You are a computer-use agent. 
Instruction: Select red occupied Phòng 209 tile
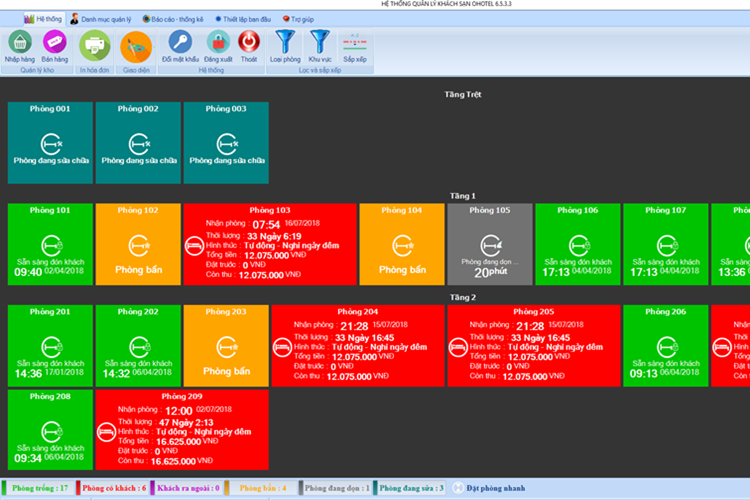[x=182, y=430]
